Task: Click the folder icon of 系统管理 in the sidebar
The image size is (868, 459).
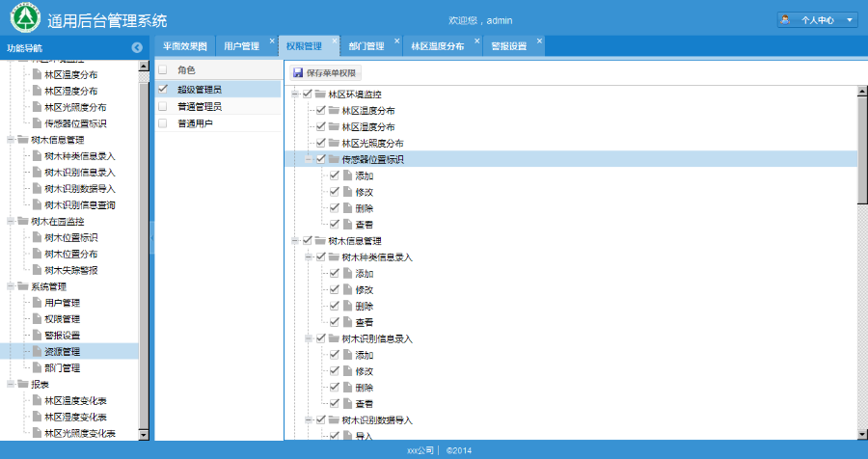Action: tap(23, 286)
